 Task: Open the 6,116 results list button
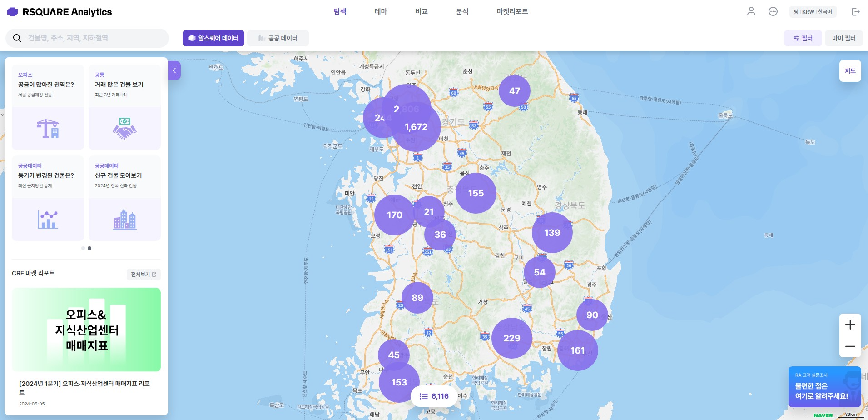[x=434, y=396]
